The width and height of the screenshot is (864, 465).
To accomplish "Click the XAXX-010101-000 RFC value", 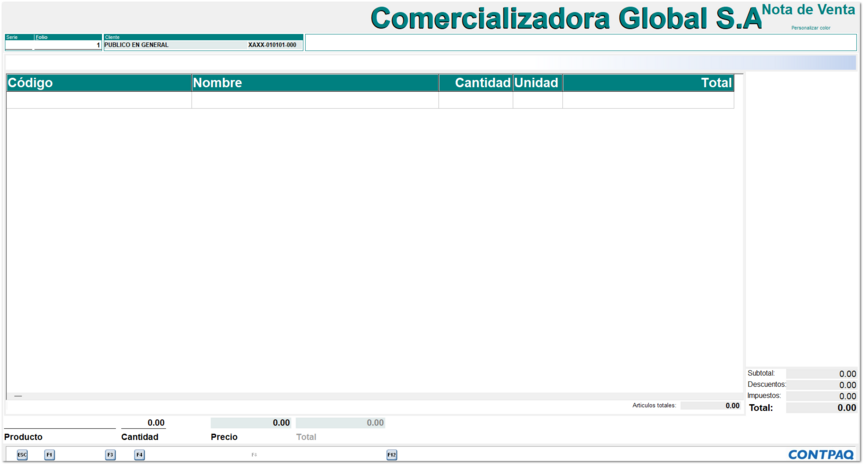I will click(272, 45).
